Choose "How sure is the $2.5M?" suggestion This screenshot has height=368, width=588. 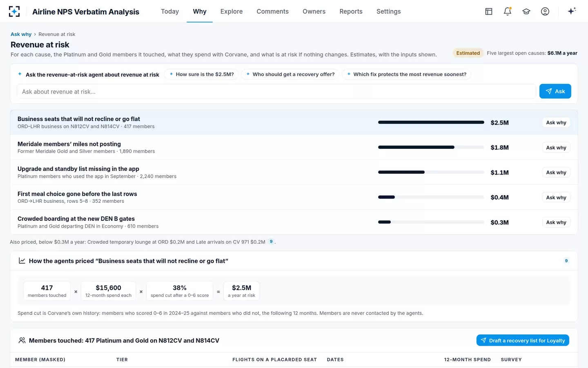tap(201, 74)
